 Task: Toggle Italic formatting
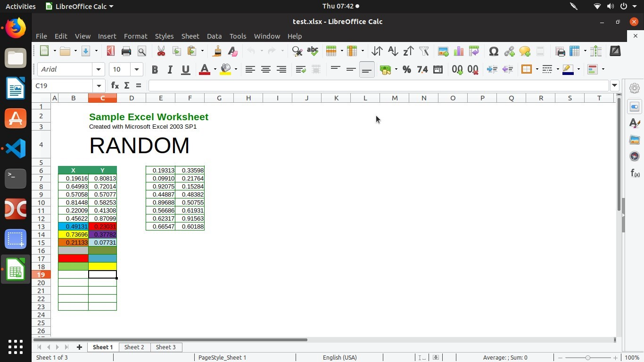[x=170, y=69]
